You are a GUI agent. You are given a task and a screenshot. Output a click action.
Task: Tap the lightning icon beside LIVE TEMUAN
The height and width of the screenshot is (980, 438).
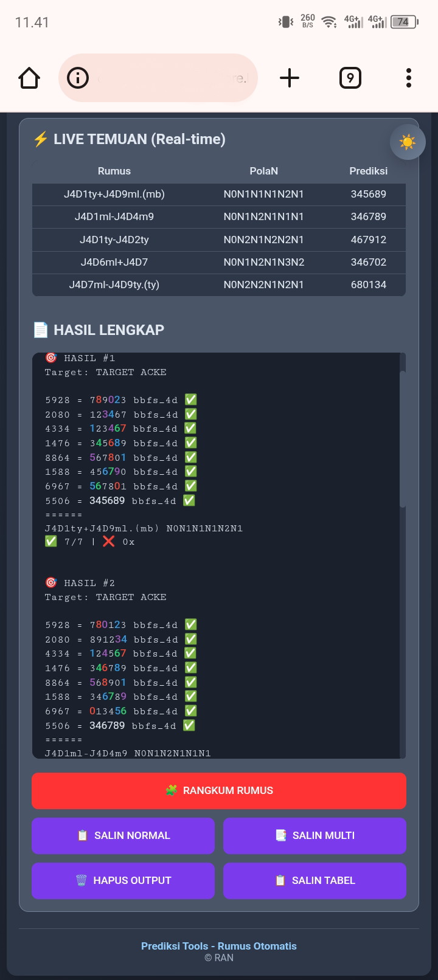[41, 139]
